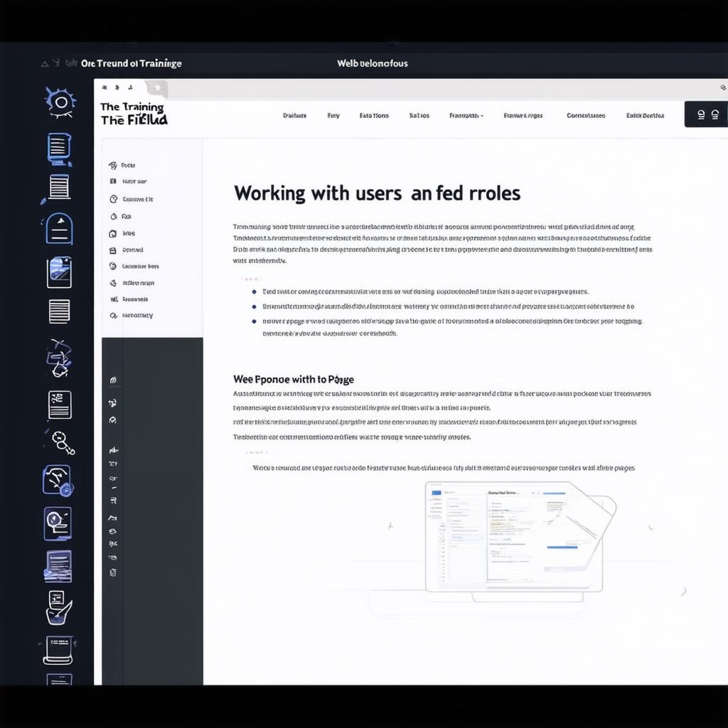Click the dark button at the navigation's right end
The height and width of the screenshot is (728, 728).
pyautogui.click(x=707, y=114)
